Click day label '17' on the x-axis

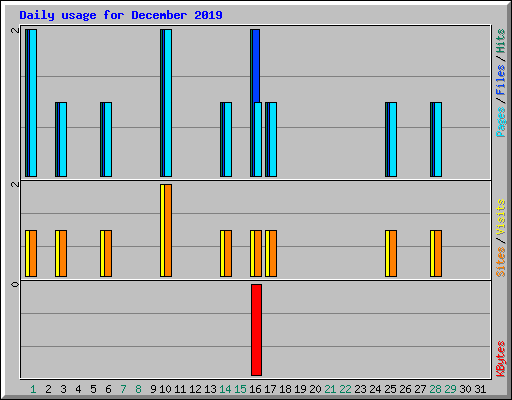270,389
